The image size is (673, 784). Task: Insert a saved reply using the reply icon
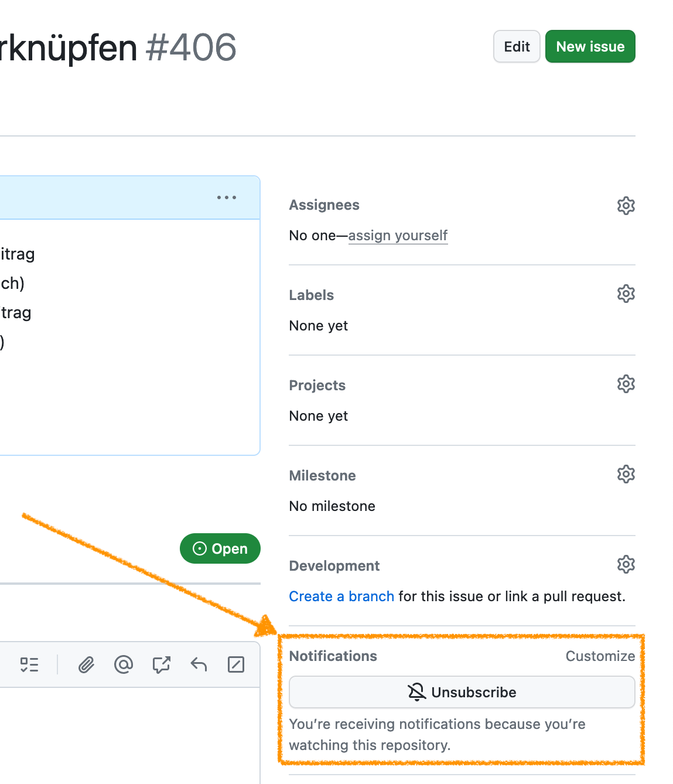198,664
